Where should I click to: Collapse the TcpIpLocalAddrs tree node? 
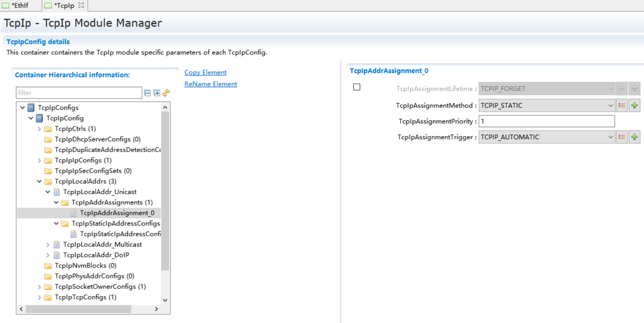(39, 182)
